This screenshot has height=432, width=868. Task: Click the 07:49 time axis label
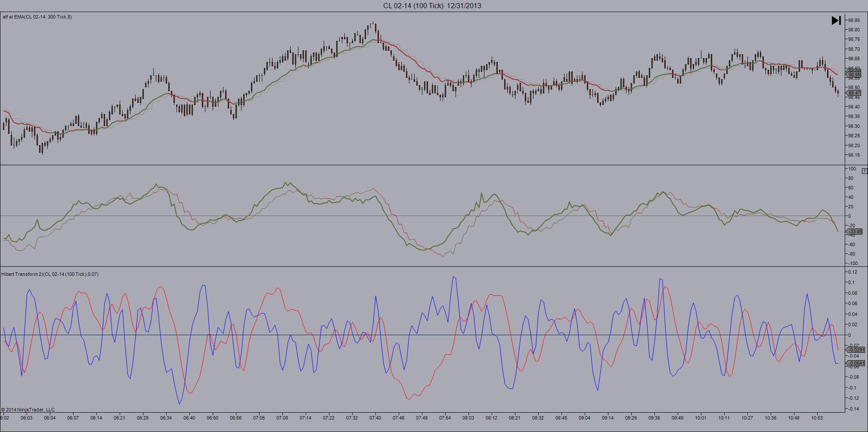(422, 418)
